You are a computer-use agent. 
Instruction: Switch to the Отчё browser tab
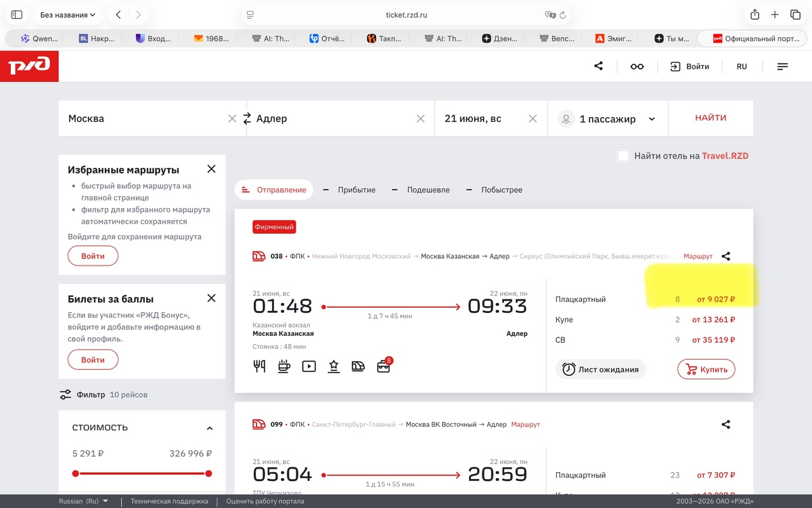point(328,39)
